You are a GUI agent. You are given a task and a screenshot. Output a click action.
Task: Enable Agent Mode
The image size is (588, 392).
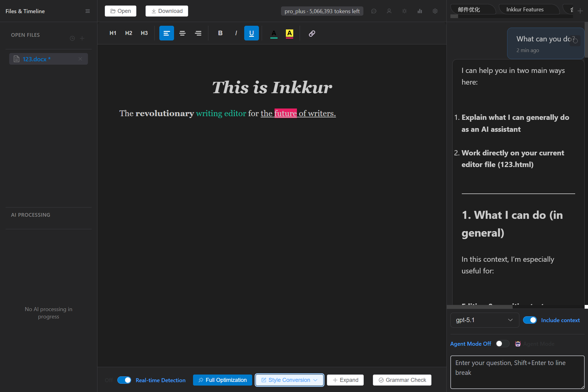(502, 344)
